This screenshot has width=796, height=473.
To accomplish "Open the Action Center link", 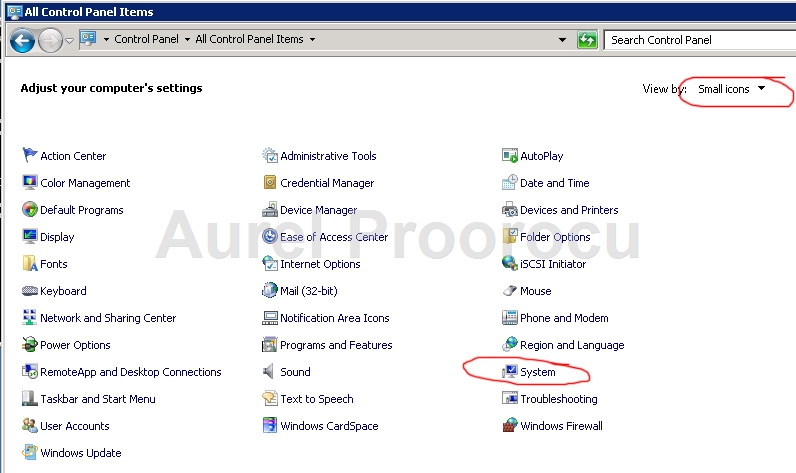I will 73,156.
